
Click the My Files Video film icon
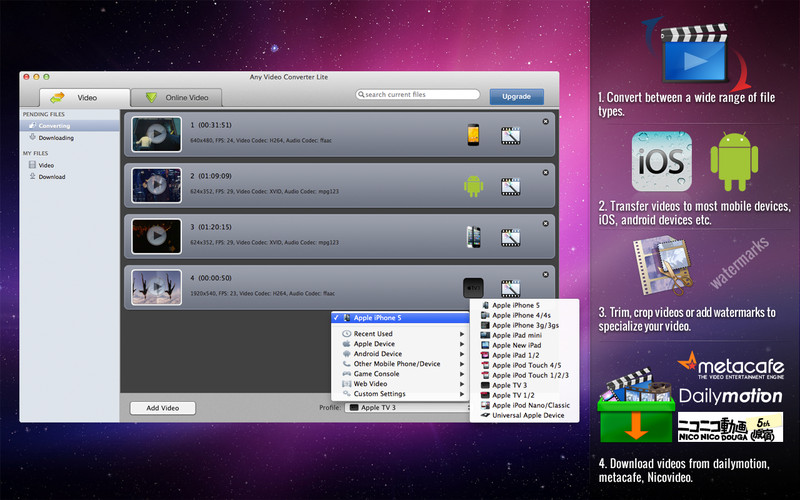point(32,165)
